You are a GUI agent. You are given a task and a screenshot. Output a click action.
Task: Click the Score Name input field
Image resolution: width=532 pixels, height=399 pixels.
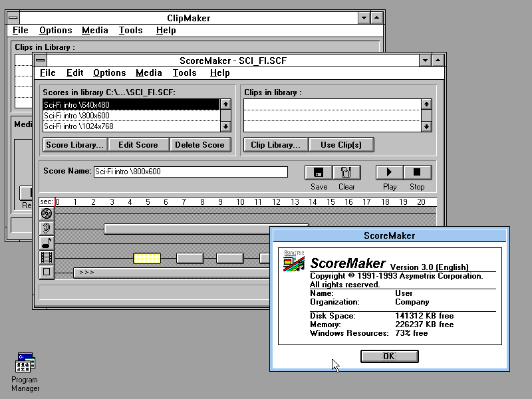click(191, 172)
